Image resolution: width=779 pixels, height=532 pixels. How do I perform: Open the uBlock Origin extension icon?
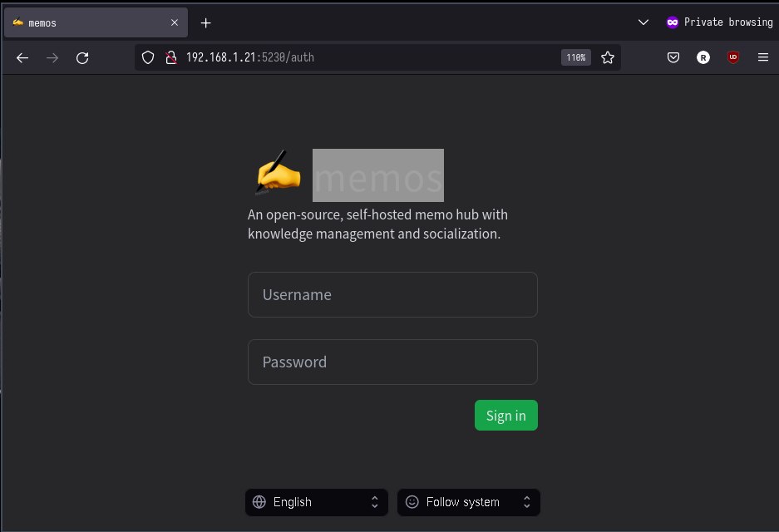(732, 57)
